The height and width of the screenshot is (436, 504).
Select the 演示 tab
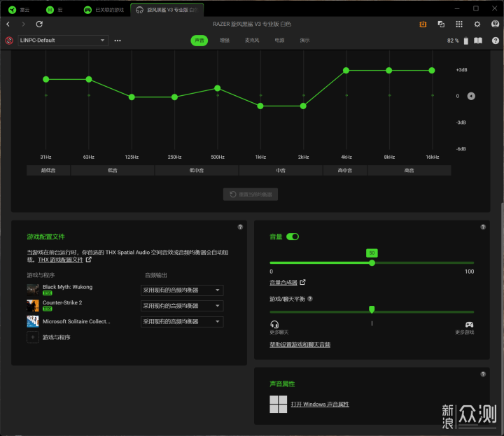(304, 41)
